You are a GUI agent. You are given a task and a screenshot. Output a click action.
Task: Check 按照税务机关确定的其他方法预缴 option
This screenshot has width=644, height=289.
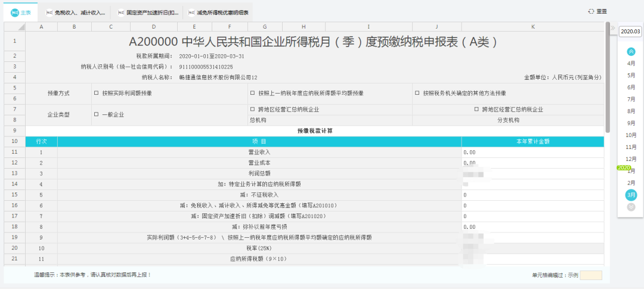point(417,93)
